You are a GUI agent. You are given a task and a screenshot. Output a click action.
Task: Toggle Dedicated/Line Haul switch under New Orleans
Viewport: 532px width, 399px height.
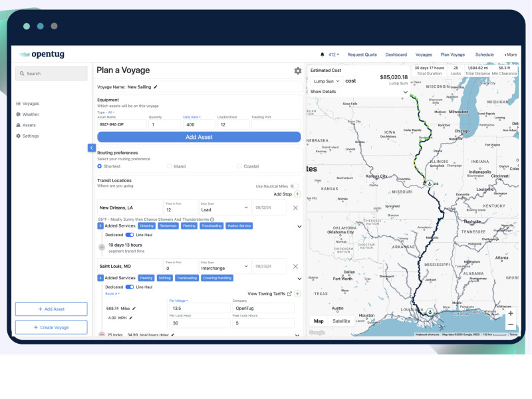(130, 235)
